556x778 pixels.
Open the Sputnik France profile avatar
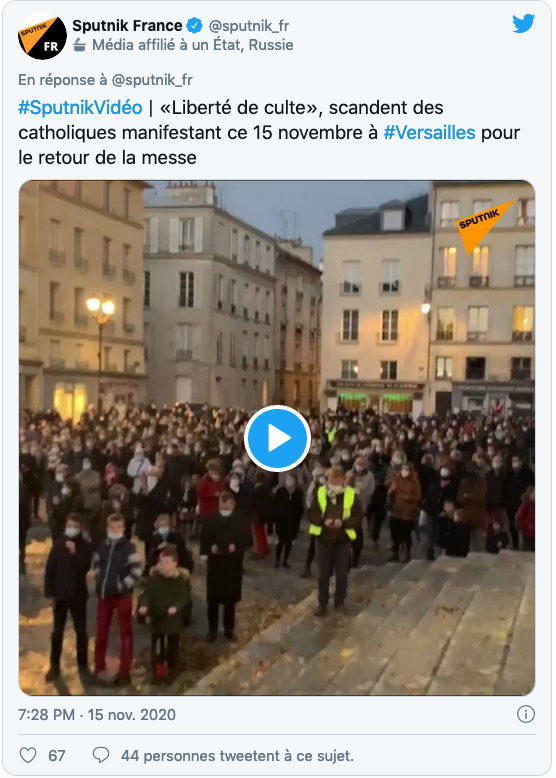(x=42, y=36)
